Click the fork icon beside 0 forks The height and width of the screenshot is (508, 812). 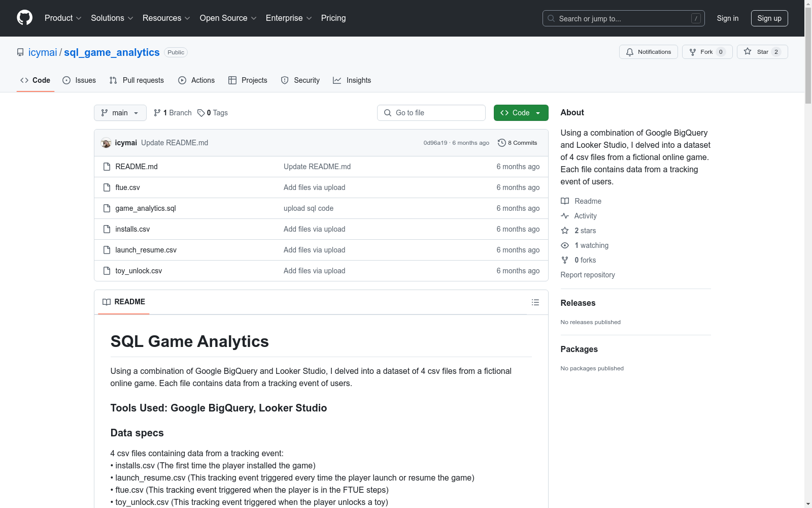coord(565,260)
